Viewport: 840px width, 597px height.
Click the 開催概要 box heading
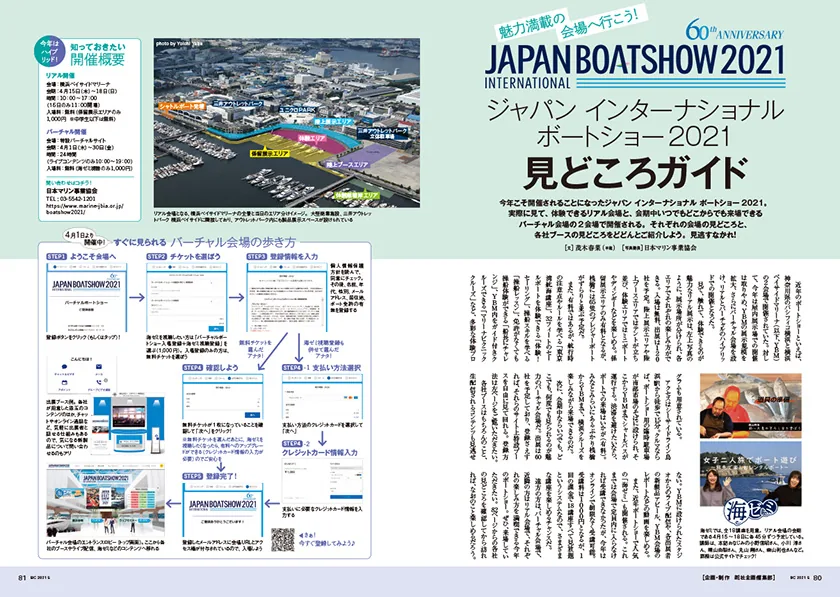pyautogui.click(x=97, y=59)
